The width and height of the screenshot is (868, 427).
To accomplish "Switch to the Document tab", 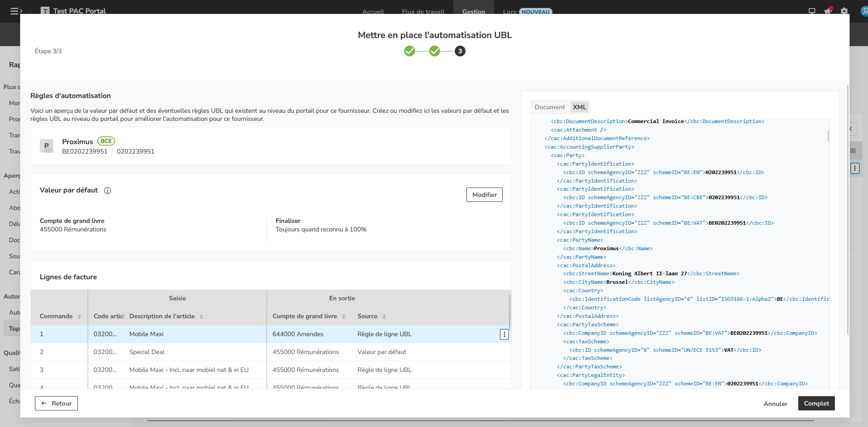I will pyautogui.click(x=550, y=107).
